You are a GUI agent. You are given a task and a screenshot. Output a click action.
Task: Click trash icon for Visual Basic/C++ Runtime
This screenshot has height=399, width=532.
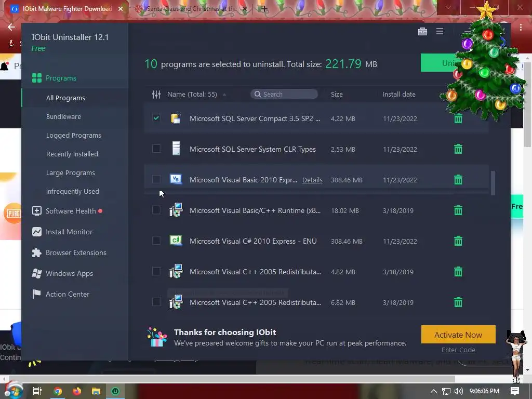click(x=458, y=210)
